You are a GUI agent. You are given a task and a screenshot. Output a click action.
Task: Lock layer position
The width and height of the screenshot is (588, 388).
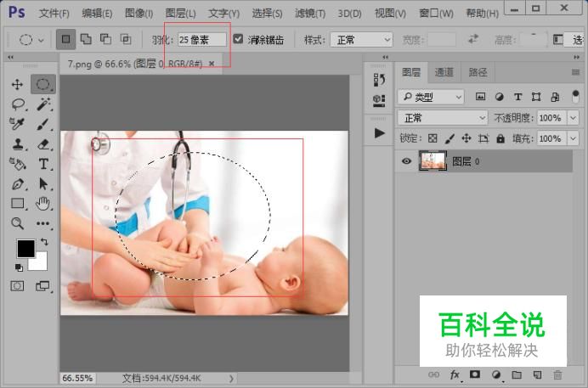coord(466,138)
